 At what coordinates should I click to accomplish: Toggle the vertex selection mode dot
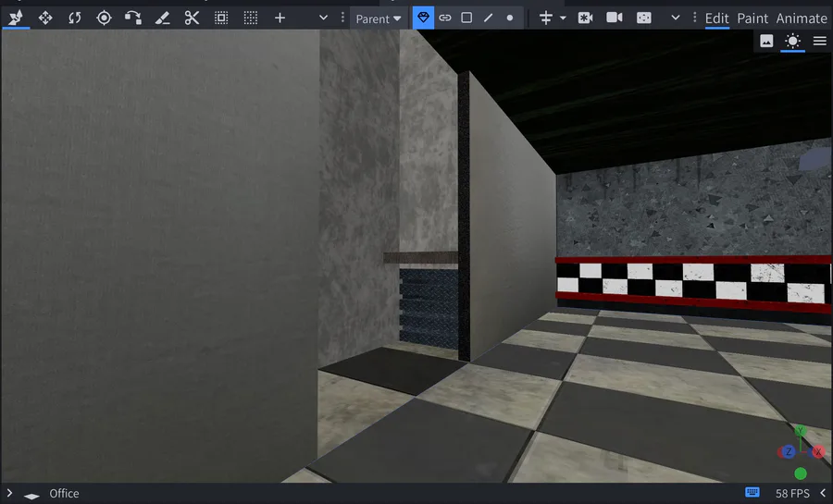pos(509,18)
